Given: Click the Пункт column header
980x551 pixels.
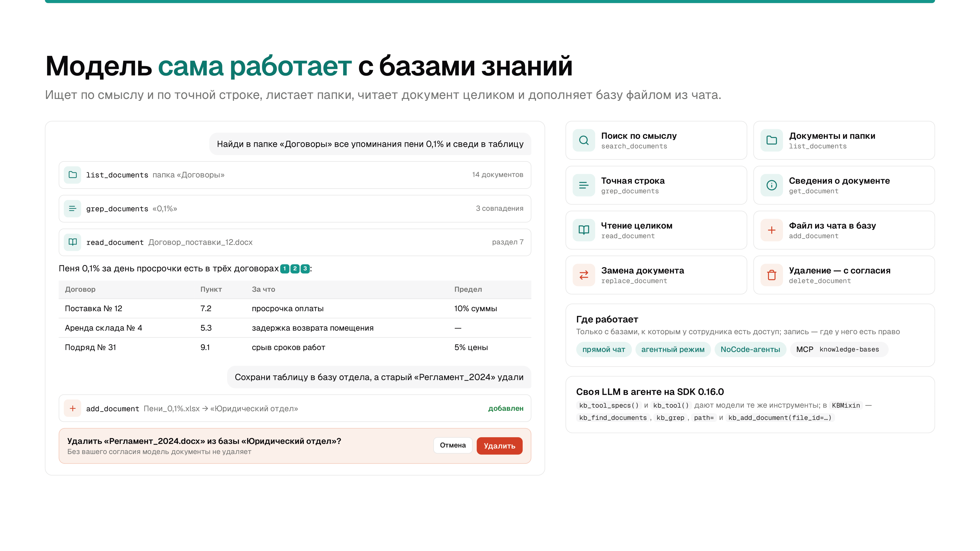Looking at the screenshot, I should 211,289.
